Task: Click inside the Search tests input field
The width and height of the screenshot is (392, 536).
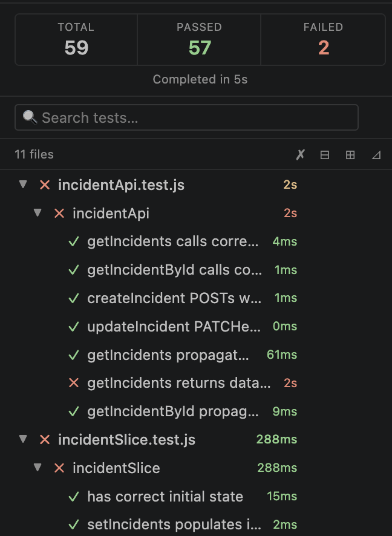Action: (181, 117)
